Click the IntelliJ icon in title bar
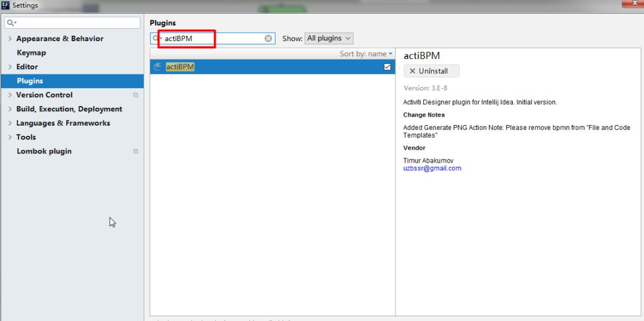This screenshot has height=321, width=644. [5, 5]
